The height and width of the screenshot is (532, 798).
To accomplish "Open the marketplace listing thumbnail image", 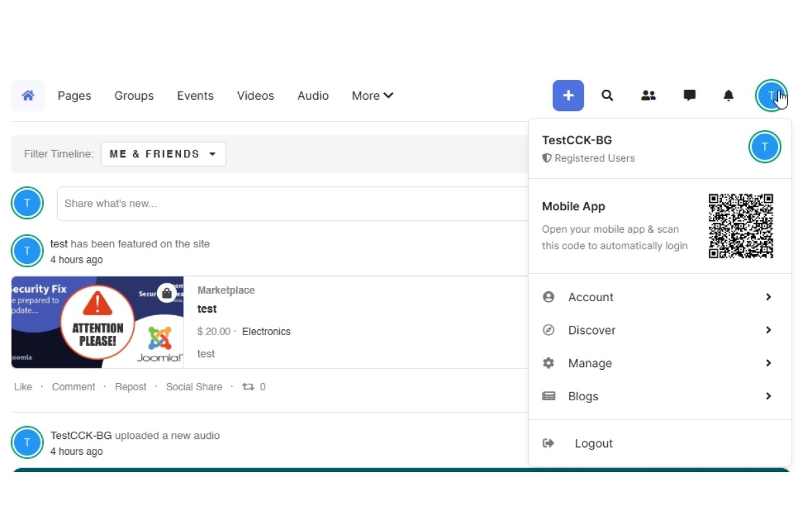I will tap(97, 322).
